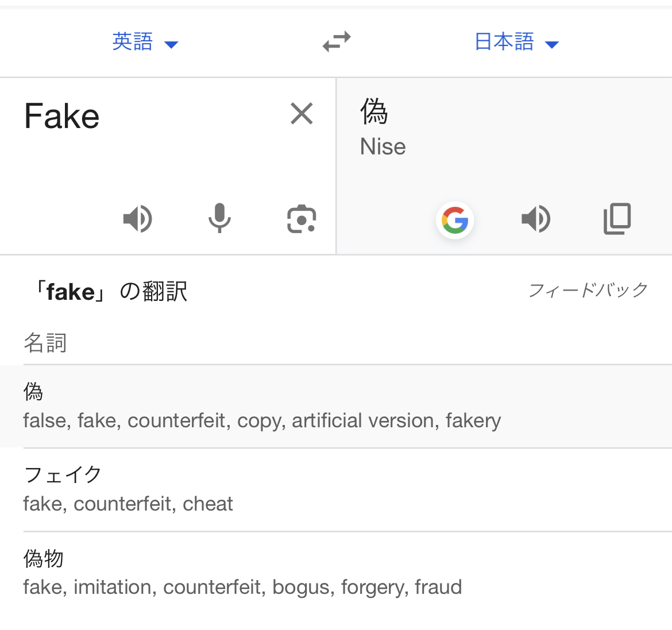The image size is (672, 630).
Task: Click the フィードバック feedback link
Action: click(x=588, y=290)
